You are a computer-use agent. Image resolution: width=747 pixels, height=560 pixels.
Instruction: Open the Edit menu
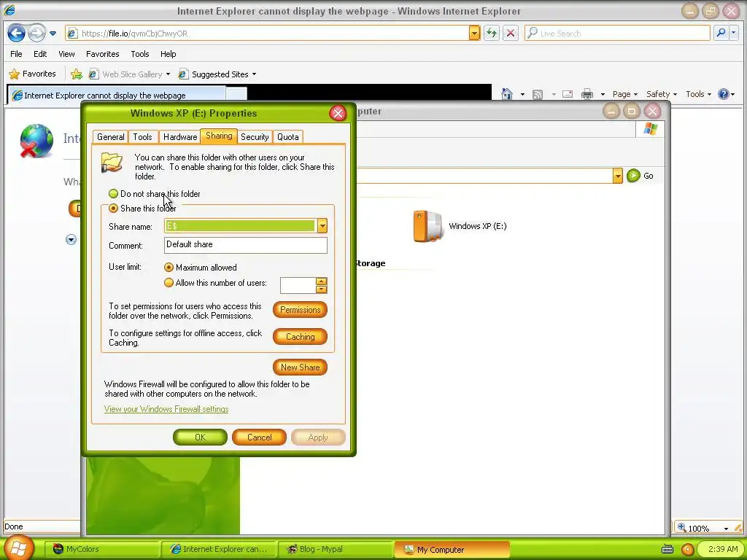(x=40, y=54)
